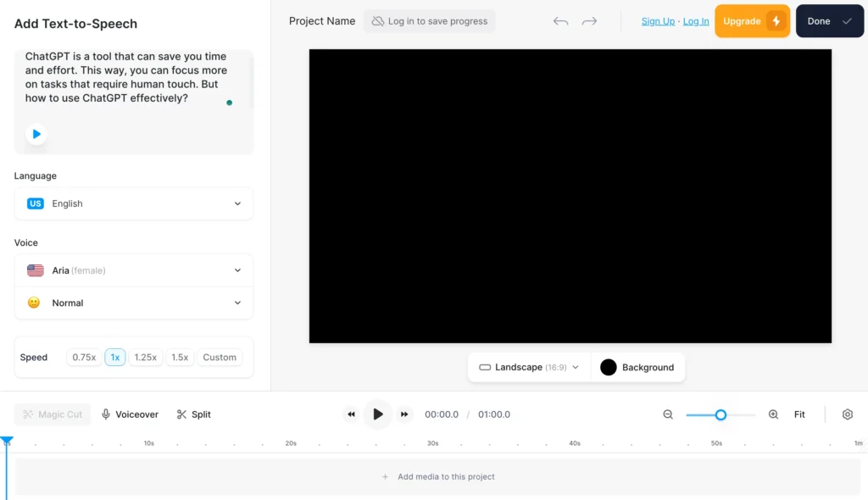This screenshot has height=500, width=868.
Task: Open the Landscape aspect ratio dropdown
Action: (527, 367)
